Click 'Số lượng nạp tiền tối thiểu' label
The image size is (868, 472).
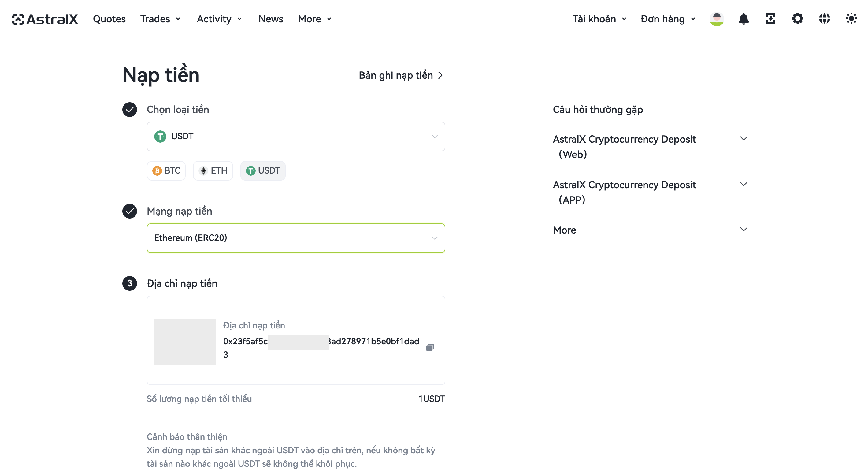199,399
